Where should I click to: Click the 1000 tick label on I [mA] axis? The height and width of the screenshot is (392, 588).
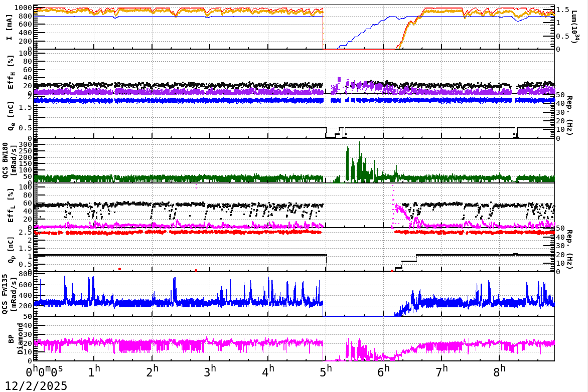[x=24, y=7]
